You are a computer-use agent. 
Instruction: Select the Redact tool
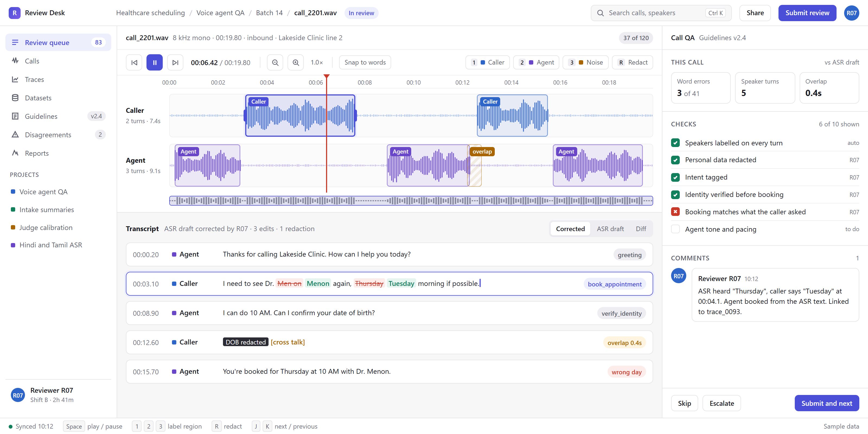click(633, 62)
